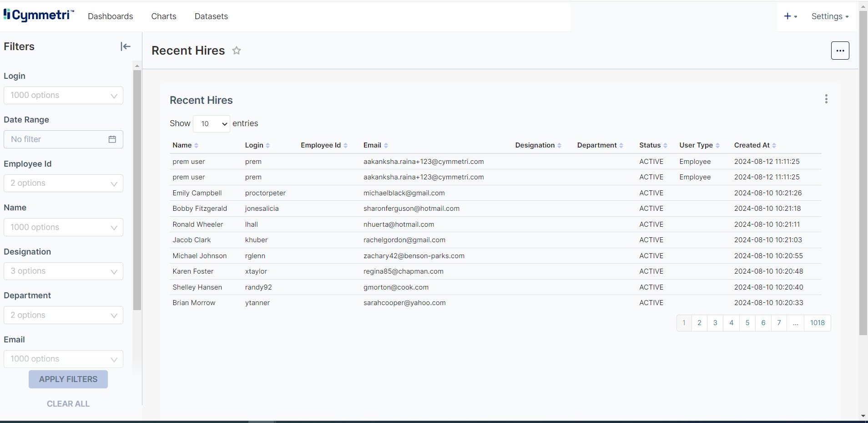Open the dashboard ellipsis actions menu
The width and height of the screenshot is (868, 423).
840,51
